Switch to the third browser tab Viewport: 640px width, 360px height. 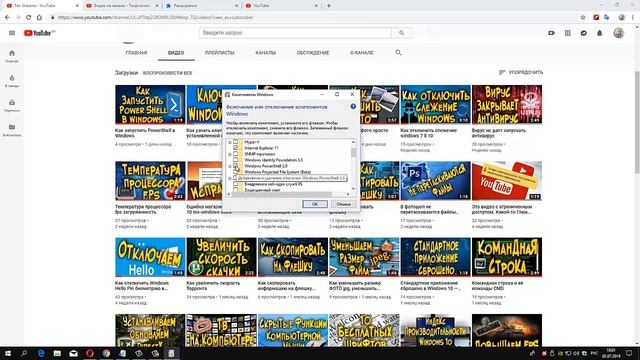point(201,6)
